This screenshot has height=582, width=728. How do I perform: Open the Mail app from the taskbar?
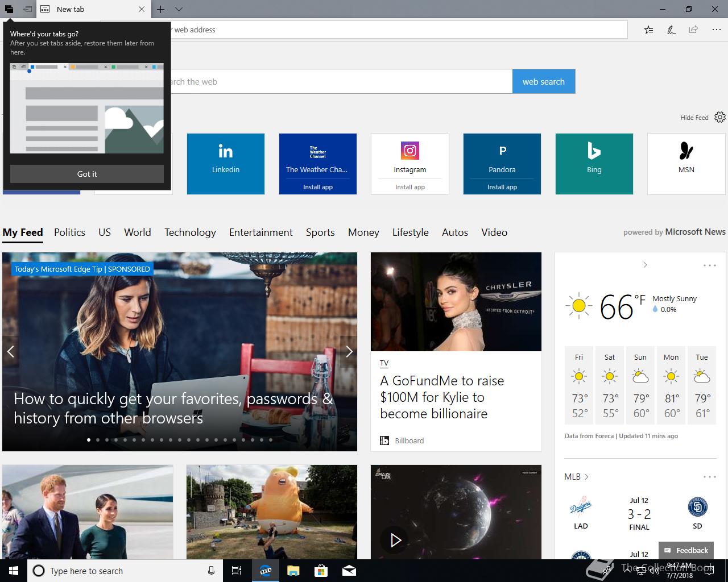click(349, 571)
